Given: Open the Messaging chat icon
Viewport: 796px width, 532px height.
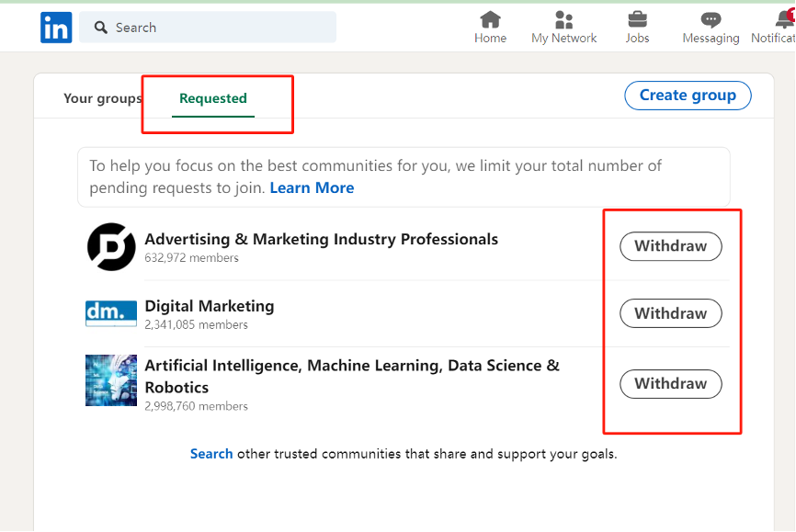Looking at the screenshot, I should [711, 20].
